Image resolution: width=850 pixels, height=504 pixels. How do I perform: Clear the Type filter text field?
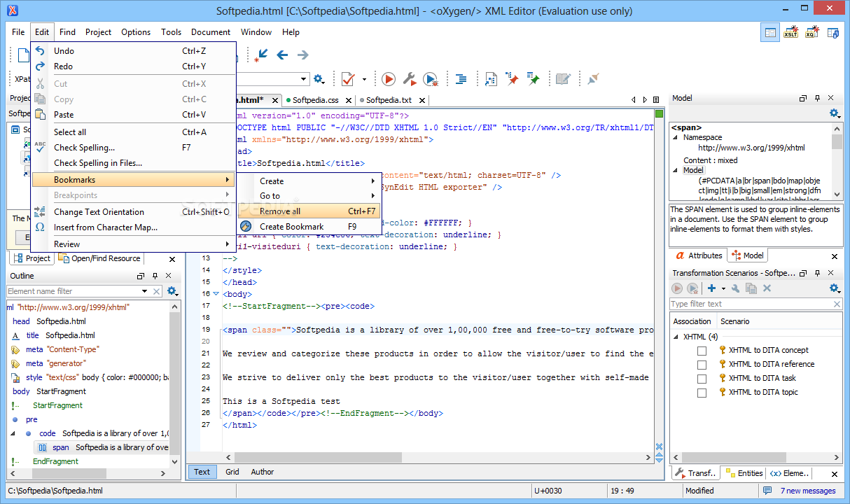(837, 304)
